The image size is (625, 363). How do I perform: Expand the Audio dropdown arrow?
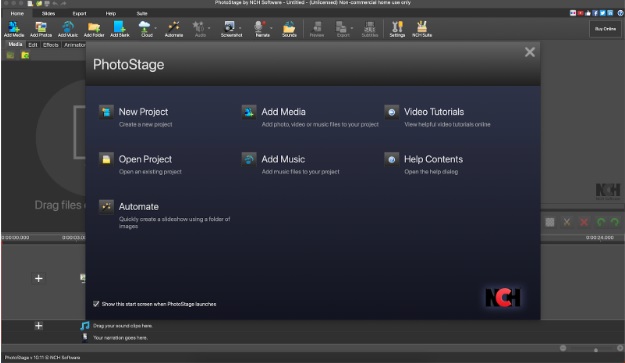pyautogui.click(x=209, y=28)
